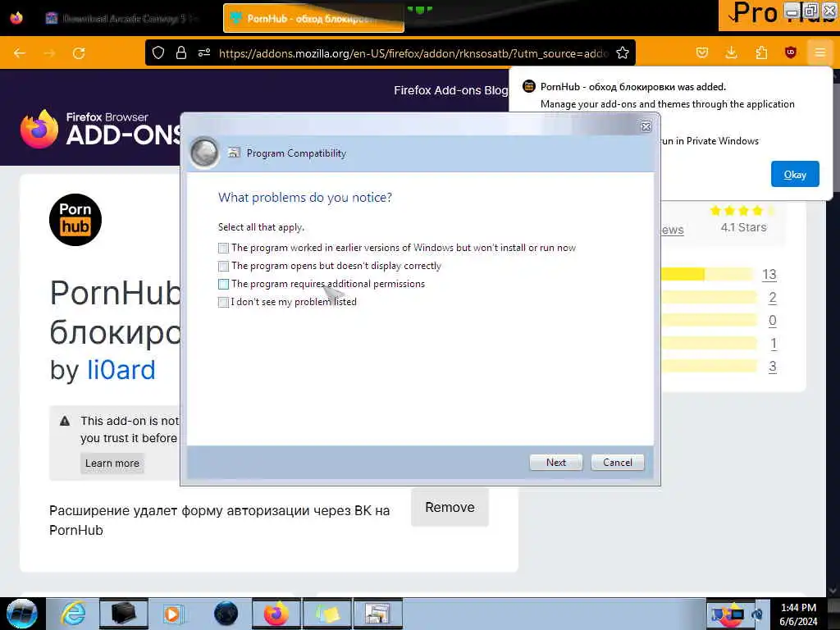Image resolution: width=840 pixels, height=630 pixels.
Task: Click the four-star rating bar
Action: (x=710, y=297)
